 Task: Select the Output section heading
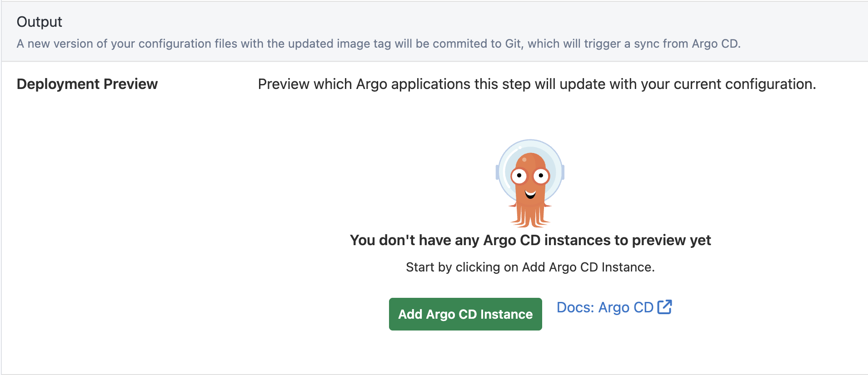(40, 22)
